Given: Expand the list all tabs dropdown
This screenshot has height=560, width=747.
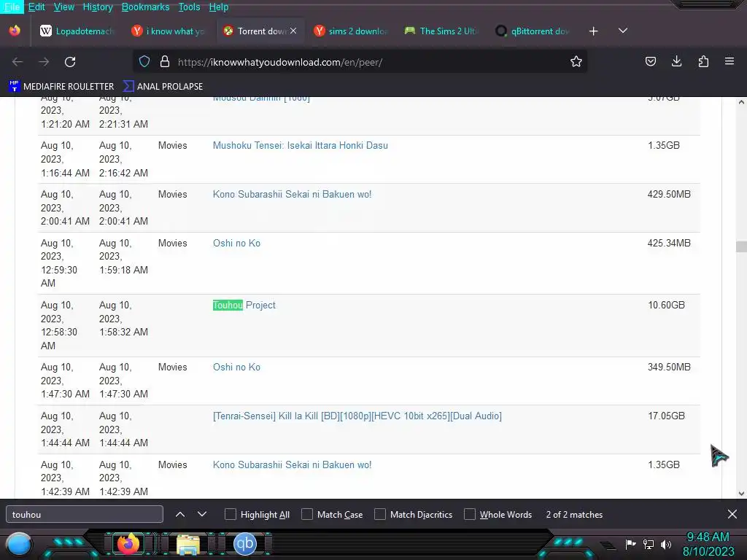Looking at the screenshot, I should coord(623,31).
